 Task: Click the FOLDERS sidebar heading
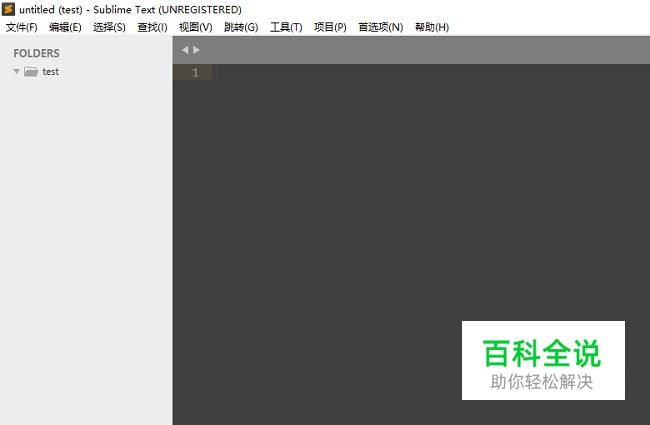pos(36,53)
